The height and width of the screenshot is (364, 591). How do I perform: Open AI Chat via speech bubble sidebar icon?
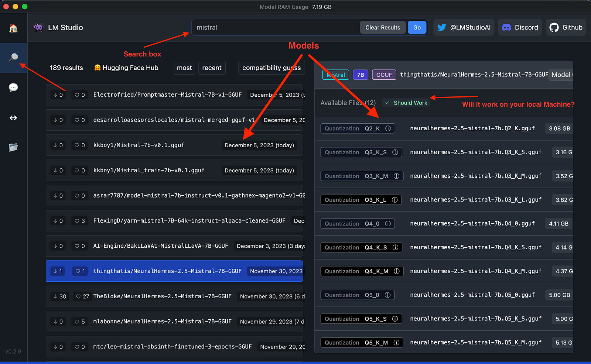(13, 87)
